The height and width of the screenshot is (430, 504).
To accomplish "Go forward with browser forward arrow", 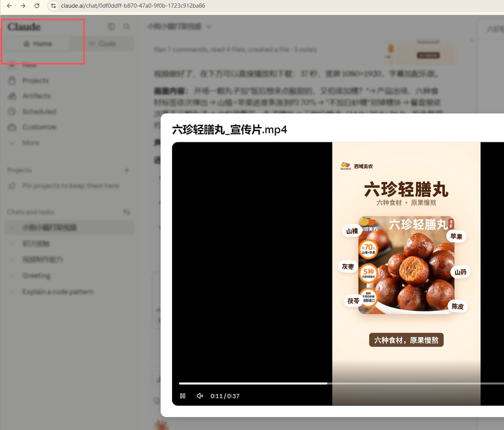I will click(23, 6).
